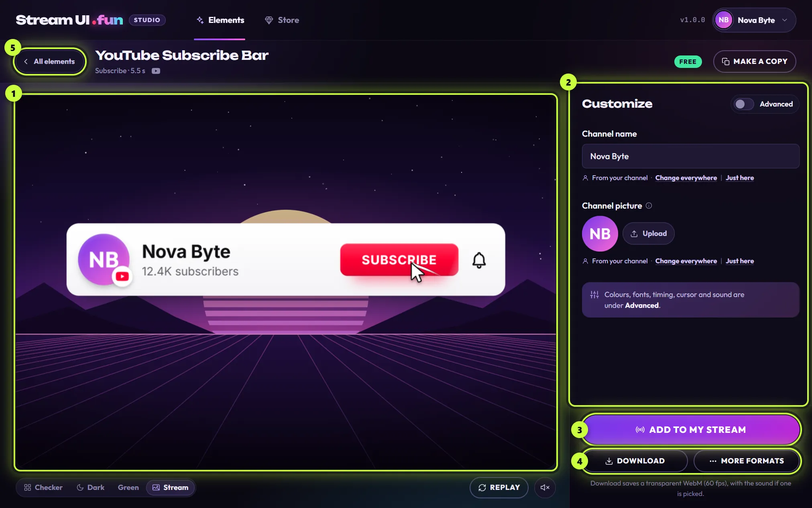Click the Advanced settings hint box

point(690,300)
